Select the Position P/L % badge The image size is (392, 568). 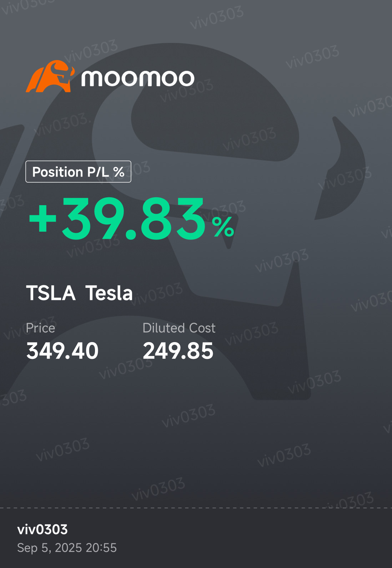[x=78, y=172]
